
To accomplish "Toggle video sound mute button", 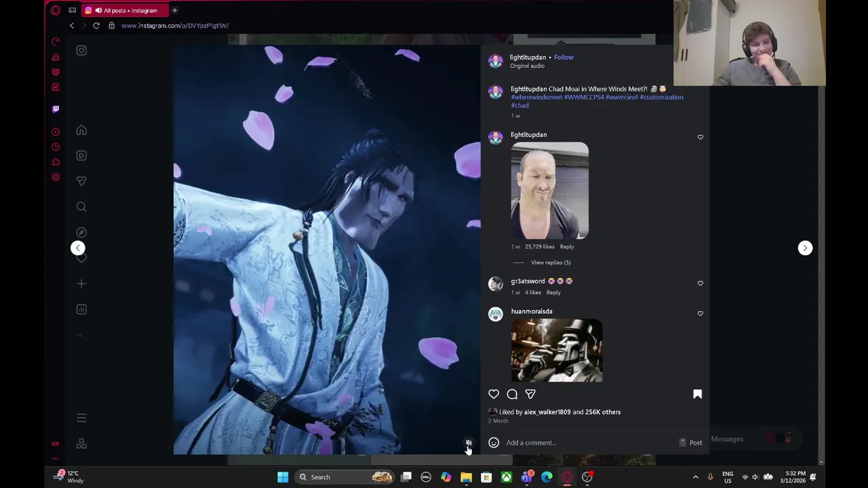I will point(469,443).
